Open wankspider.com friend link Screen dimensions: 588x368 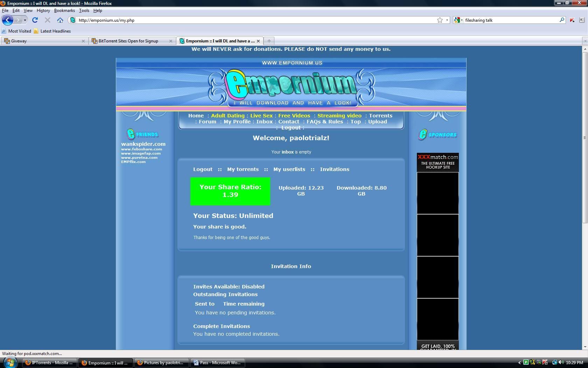pyautogui.click(x=143, y=144)
